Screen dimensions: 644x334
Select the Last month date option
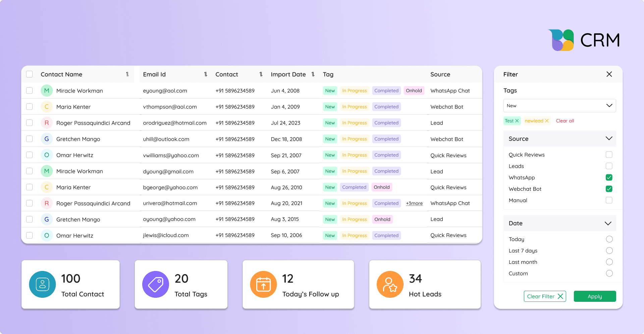tap(609, 262)
